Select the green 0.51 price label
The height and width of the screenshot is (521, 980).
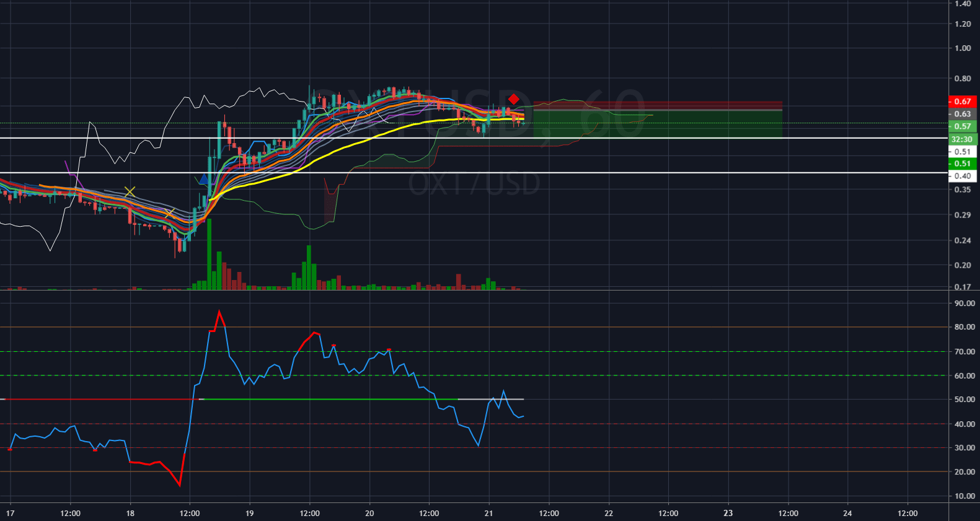point(962,164)
